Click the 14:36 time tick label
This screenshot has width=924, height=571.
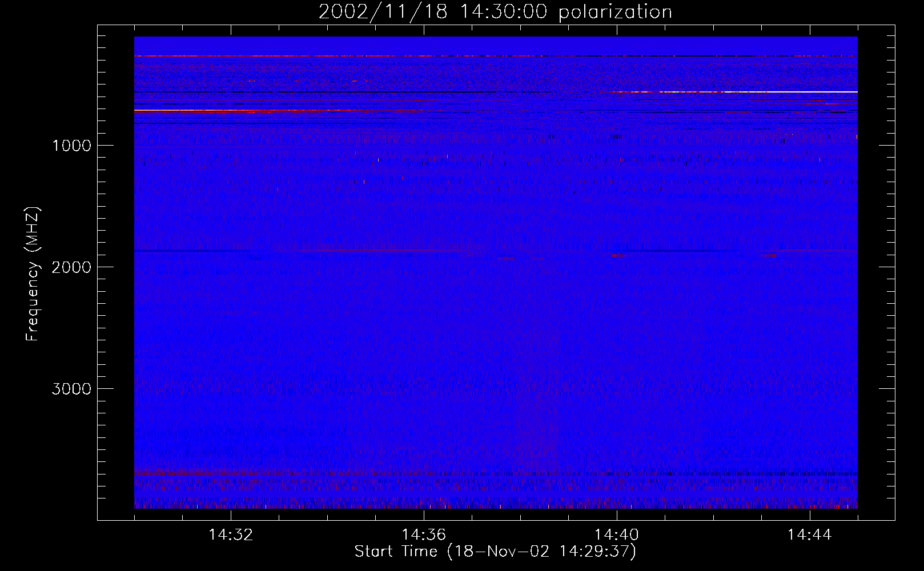424,535
